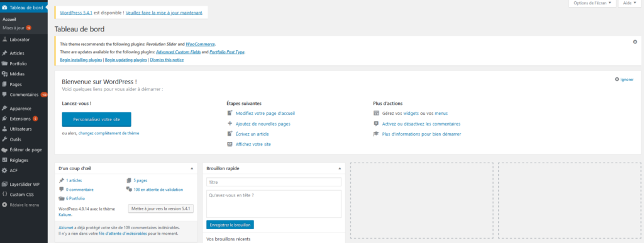Collapse the D'un coup d'œil widget
This screenshot has height=243, width=644.
[x=191, y=168]
